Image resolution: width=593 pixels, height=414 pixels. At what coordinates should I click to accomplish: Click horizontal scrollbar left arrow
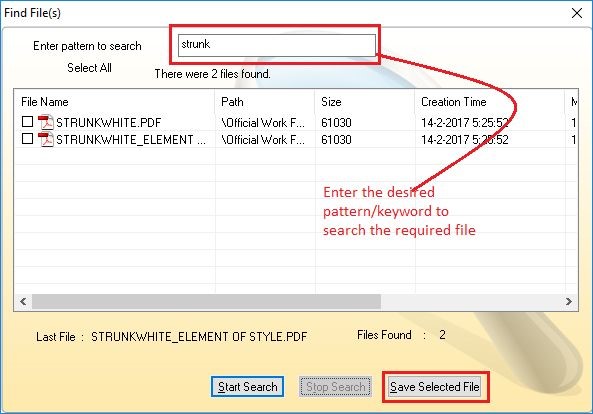tap(23, 302)
